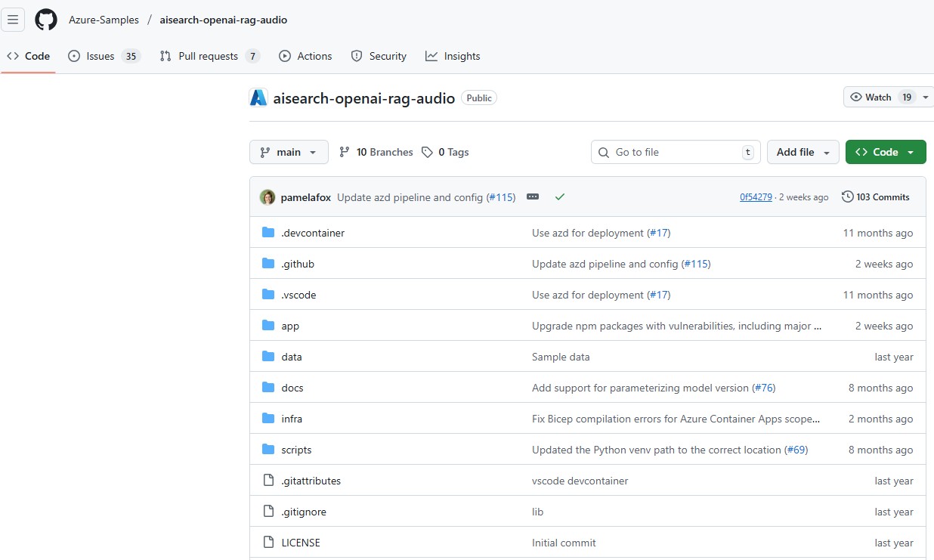
Task: Open the main branch dropdown
Action: [289, 152]
